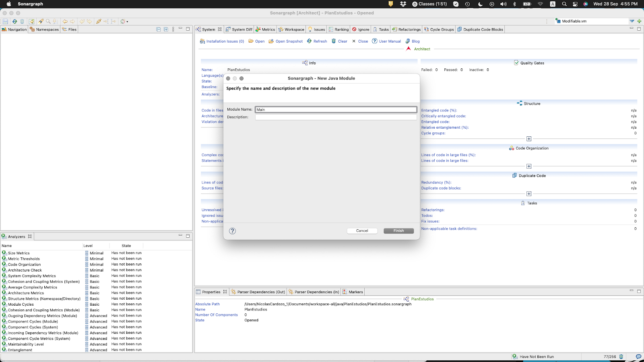Click the magnifier search icon in the toolbar

tap(48, 21)
